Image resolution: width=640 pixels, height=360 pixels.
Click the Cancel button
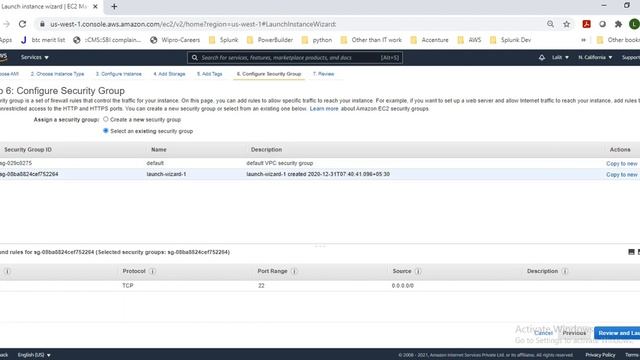pos(543,333)
